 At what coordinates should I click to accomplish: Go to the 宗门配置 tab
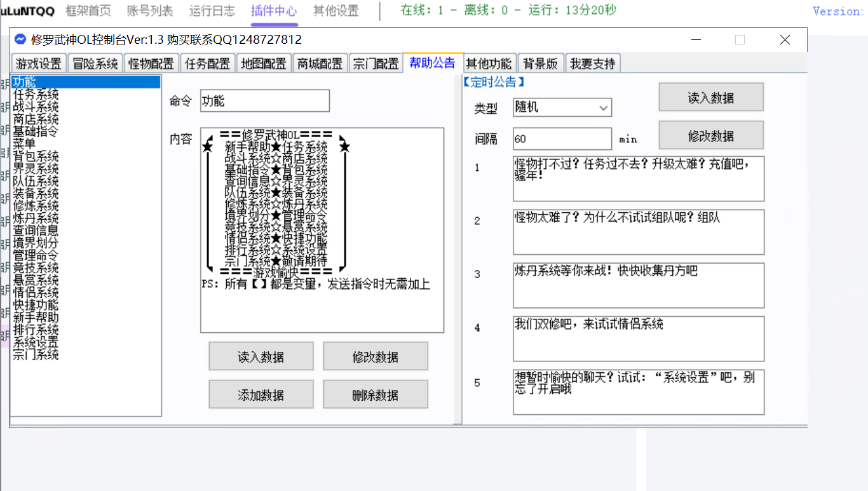(376, 64)
